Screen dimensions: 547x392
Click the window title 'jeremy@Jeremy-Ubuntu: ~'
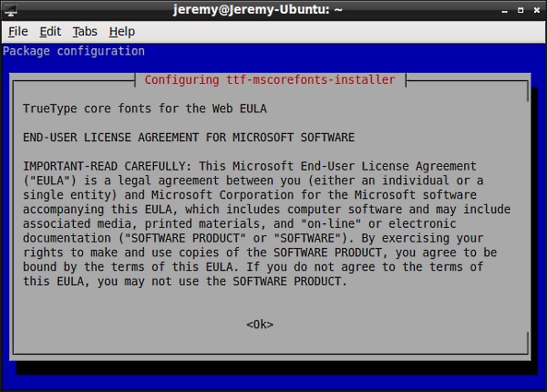[257, 9]
